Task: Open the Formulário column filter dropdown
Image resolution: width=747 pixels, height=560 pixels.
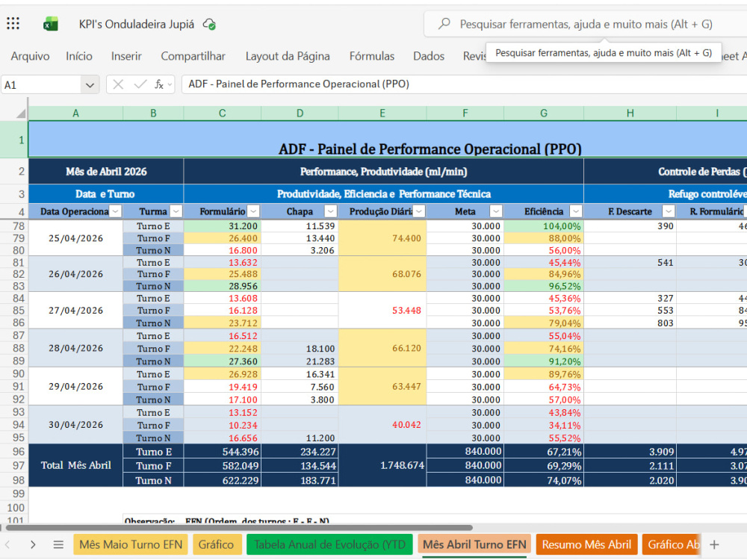Action: coord(254,211)
